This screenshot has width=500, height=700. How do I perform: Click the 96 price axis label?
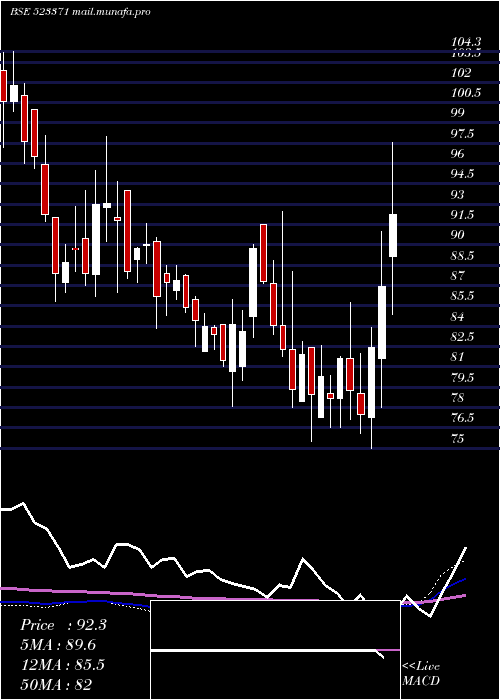tap(458, 154)
